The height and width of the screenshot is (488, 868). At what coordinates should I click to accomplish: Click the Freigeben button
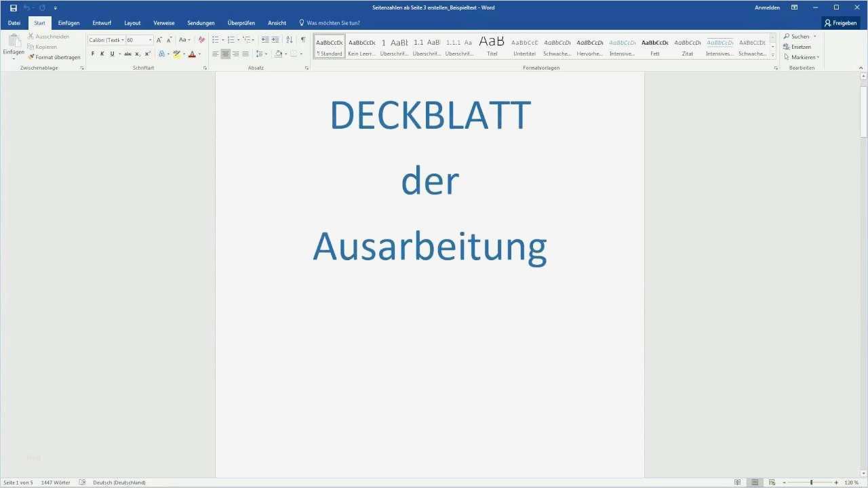840,22
